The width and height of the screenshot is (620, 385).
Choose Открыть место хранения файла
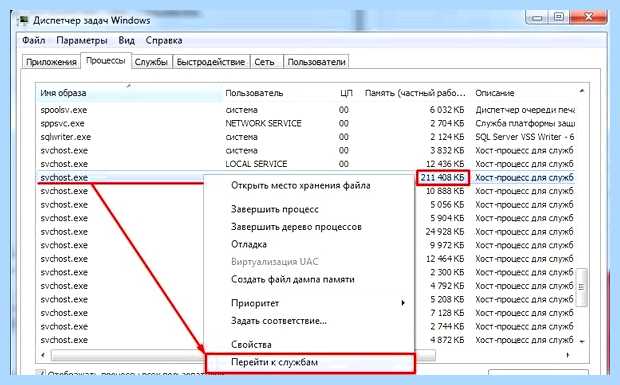pyautogui.click(x=301, y=185)
